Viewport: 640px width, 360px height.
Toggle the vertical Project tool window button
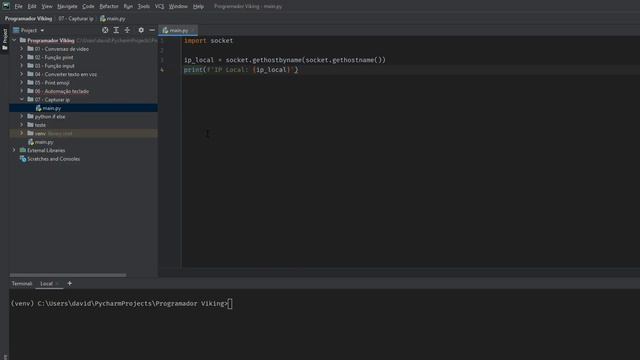4,40
